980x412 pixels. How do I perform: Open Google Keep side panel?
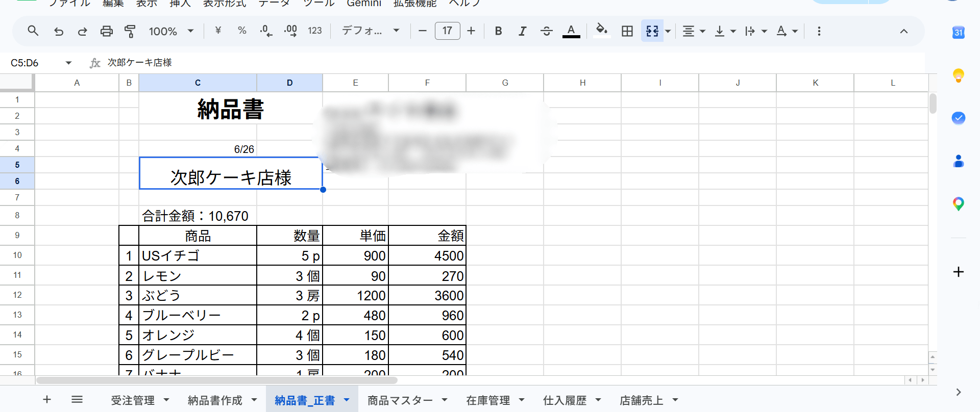(958, 75)
